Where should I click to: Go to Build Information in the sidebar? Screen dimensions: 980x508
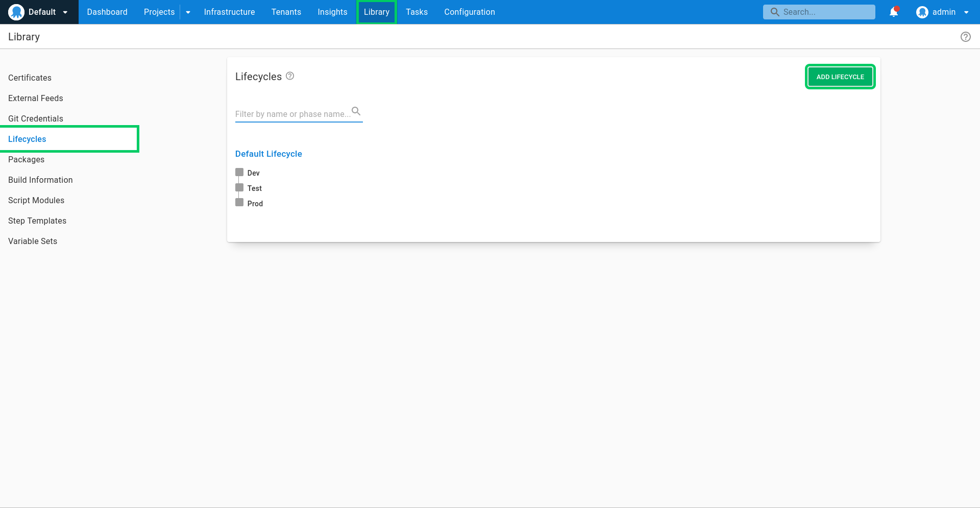click(x=40, y=180)
